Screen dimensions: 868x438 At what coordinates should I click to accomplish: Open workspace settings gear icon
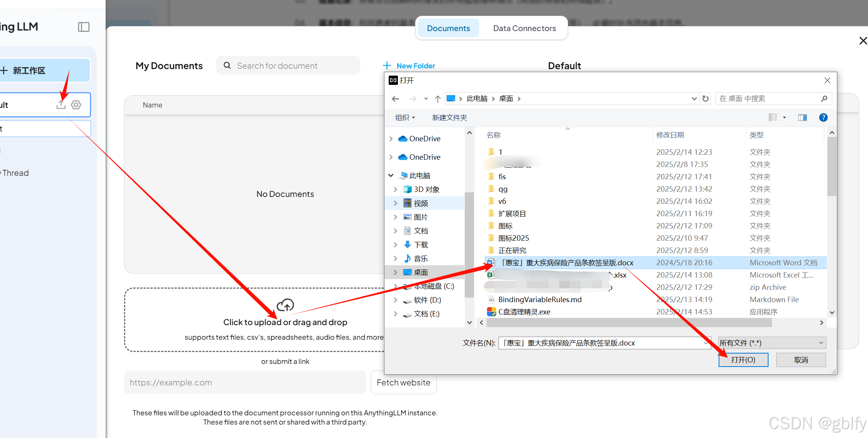[x=76, y=104]
